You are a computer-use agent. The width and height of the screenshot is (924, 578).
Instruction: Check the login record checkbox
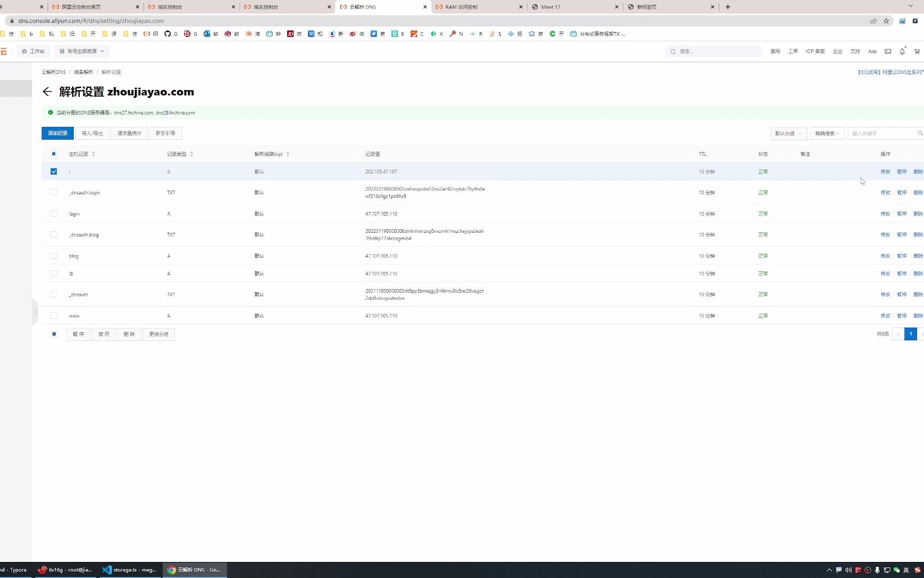(x=53, y=214)
